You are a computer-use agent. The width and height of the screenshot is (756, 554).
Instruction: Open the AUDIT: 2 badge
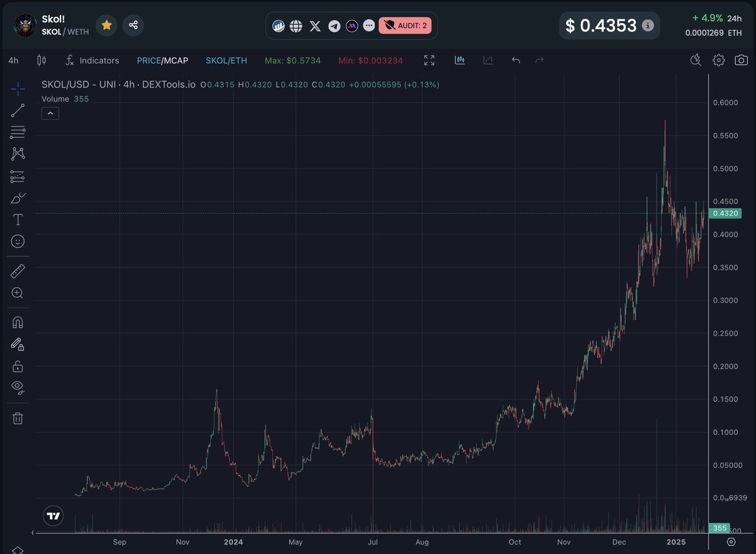405,26
